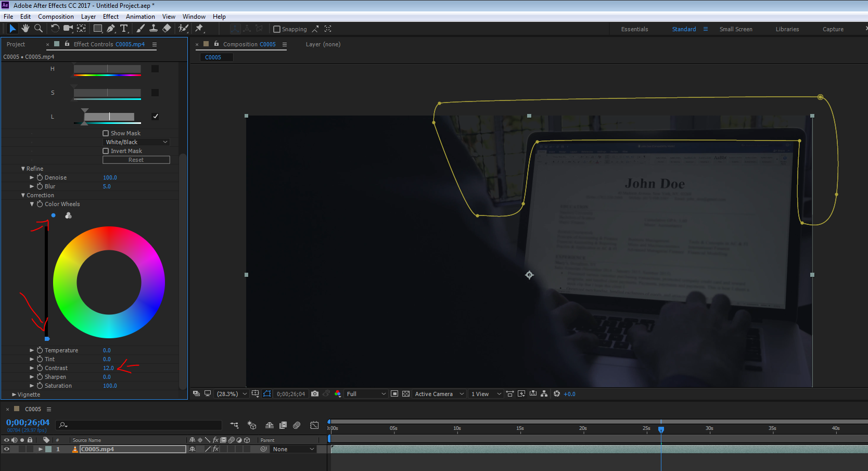Select the Puppet Pin tool
Viewport: 868px width, 471px height.
coord(199,29)
